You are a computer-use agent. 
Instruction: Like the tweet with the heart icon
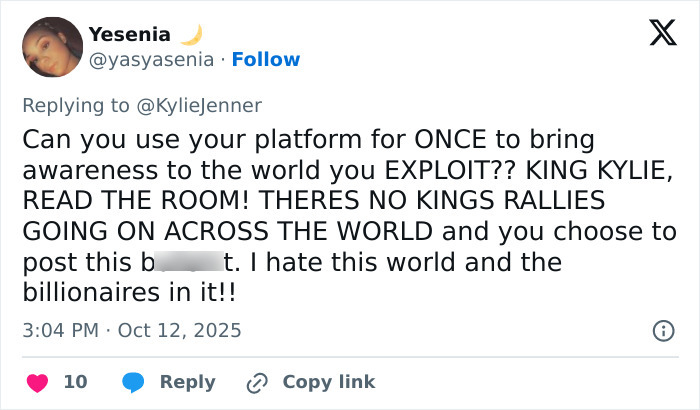(36, 382)
